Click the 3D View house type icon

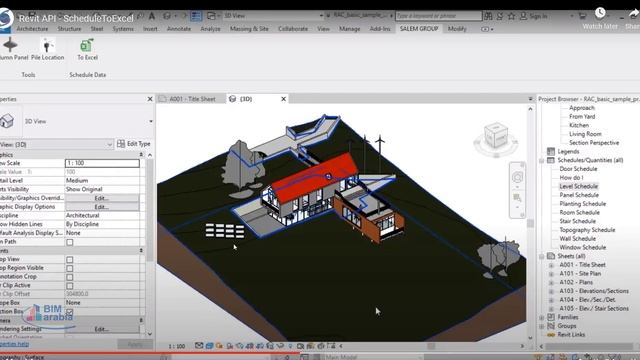pos(7,121)
